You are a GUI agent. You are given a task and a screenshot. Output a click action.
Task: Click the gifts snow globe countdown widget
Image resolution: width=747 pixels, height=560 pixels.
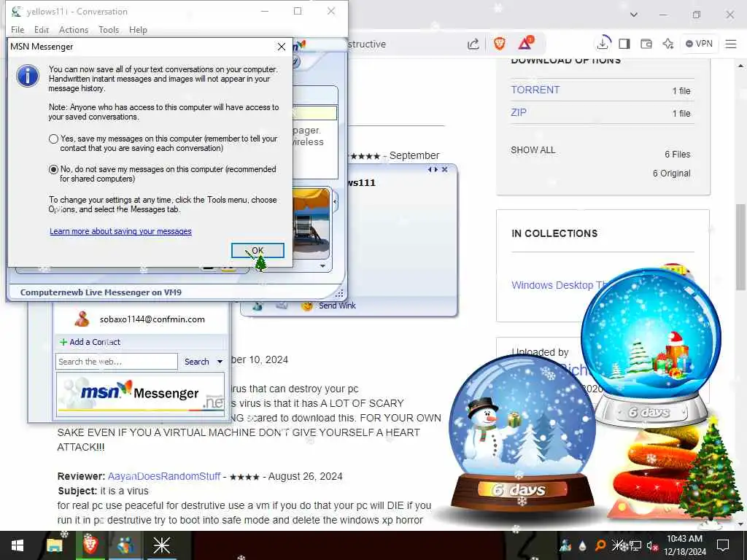click(x=651, y=346)
